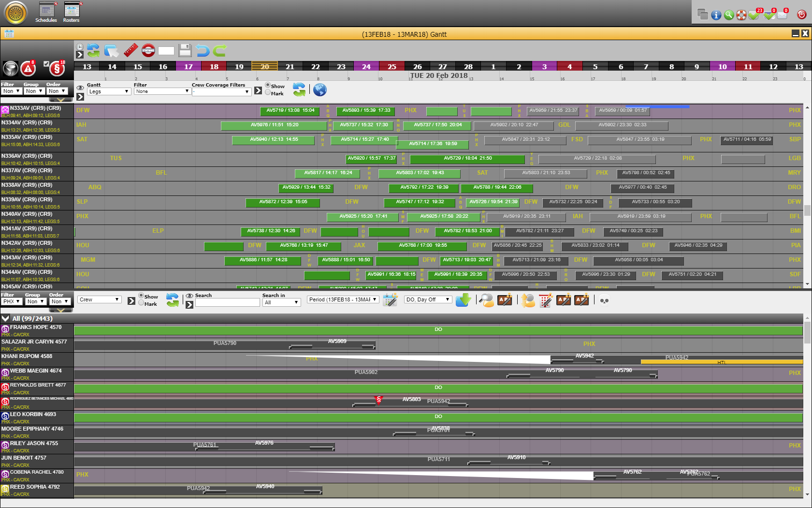The height and width of the screenshot is (508, 812).
Task: Click the red alert triangle icon with badge 8
Action: point(28,69)
